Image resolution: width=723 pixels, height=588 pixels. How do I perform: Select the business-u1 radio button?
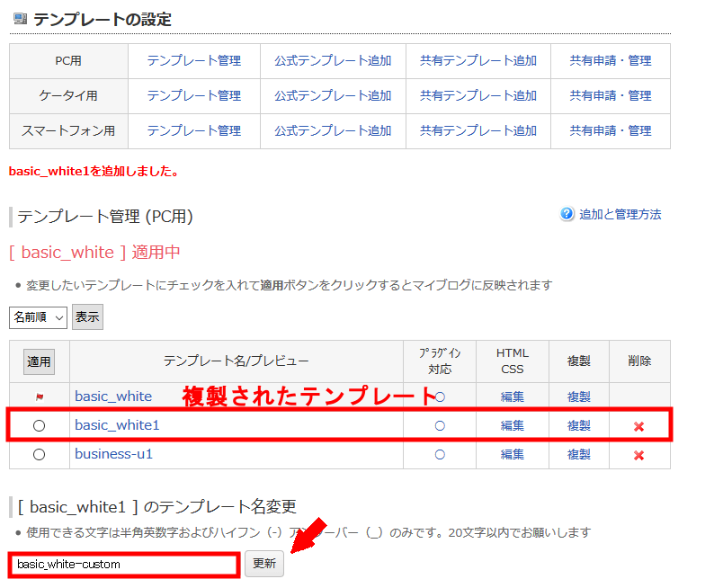[x=40, y=455]
